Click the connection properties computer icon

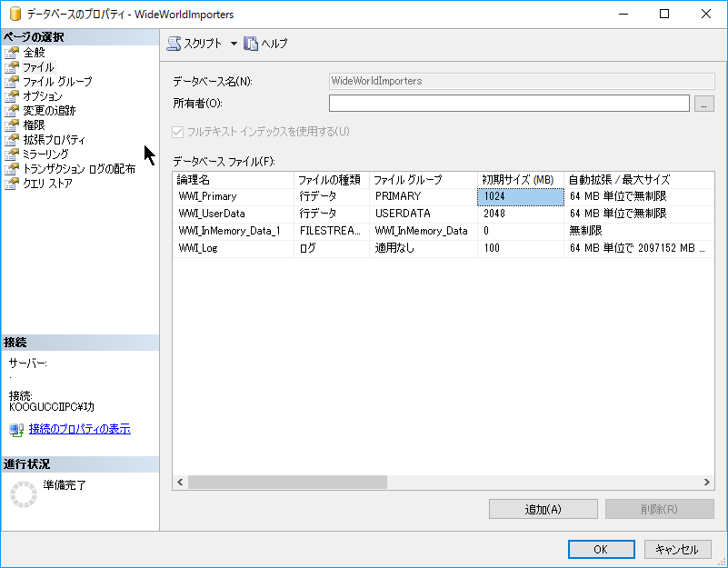[16, 430]
